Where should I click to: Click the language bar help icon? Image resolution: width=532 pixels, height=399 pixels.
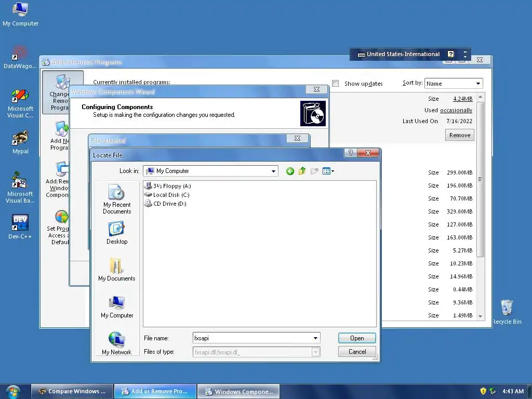[x=450, y=54]
